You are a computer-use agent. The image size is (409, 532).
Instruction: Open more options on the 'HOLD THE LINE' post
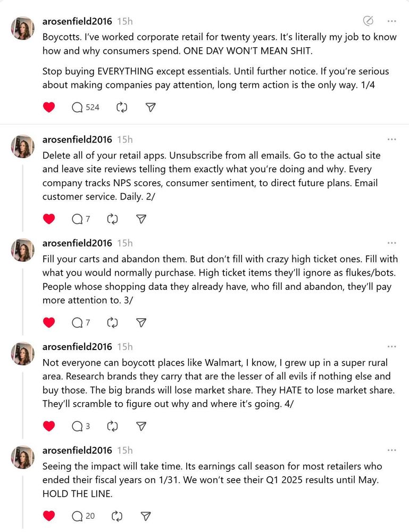coord(392,451)
